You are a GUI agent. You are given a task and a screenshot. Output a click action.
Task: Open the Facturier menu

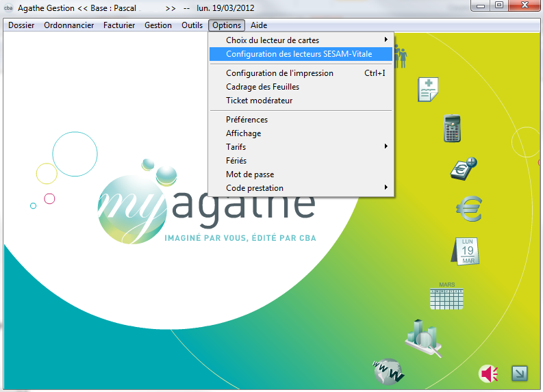point(119,25)
